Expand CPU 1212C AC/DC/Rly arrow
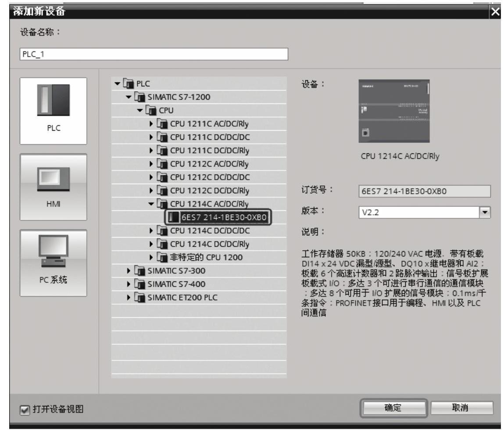 [151, 164]
